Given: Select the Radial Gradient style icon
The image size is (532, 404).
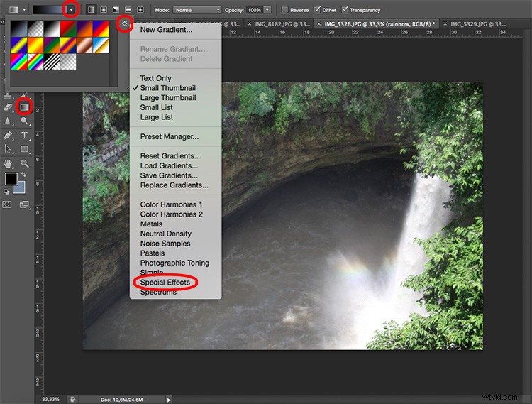Looking at the screenshot, I should pyautogui.click(x=104, y=10).
